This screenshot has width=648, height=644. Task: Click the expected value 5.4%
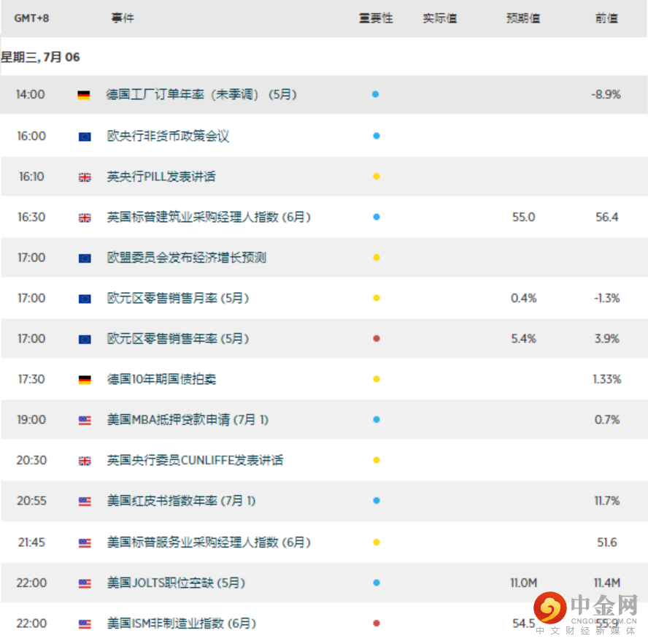[x=524, y=339]
